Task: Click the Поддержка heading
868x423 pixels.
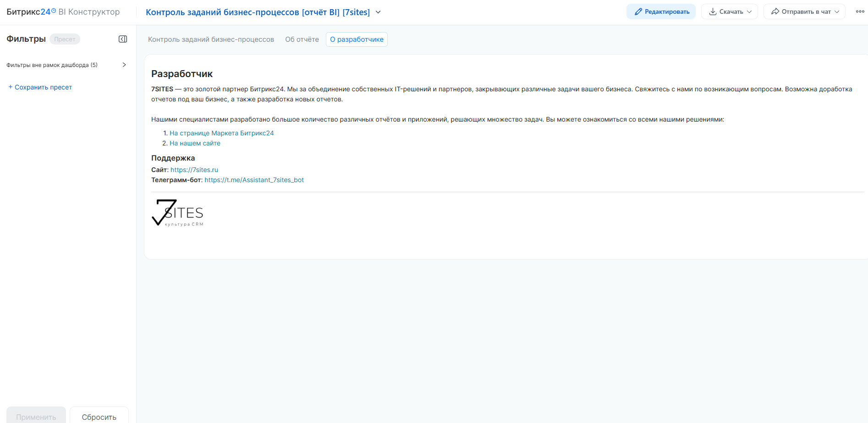Action: click(x=173, y=158)
